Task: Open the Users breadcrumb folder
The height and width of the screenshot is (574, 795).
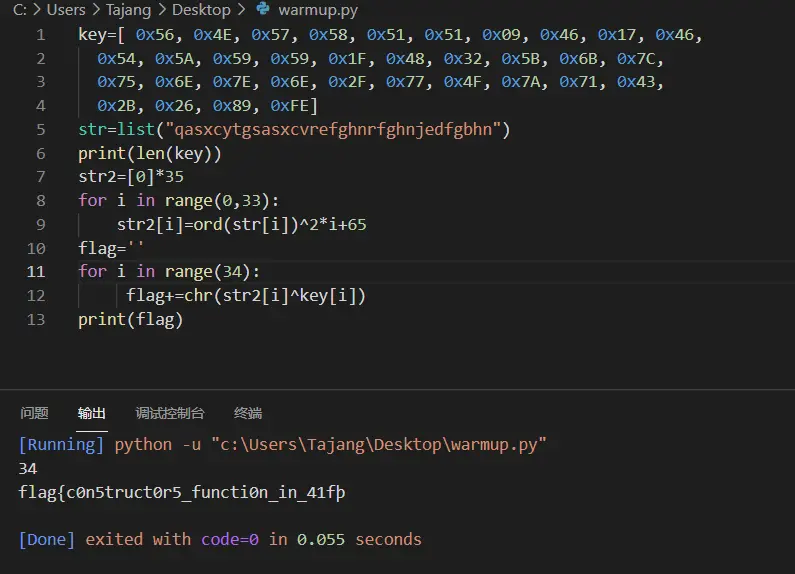Action: click(x=66, y=10)
